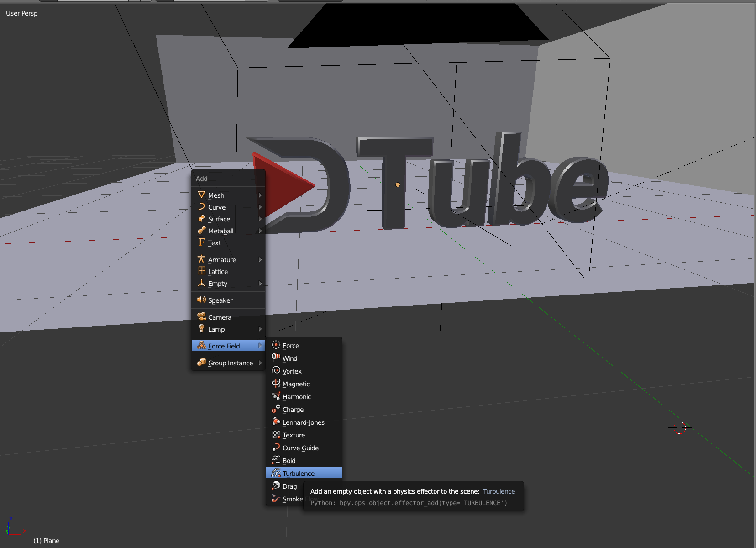This screenshot has width=756, height=548.
Task: Click the Boid icon
Action: click(276, 460)
